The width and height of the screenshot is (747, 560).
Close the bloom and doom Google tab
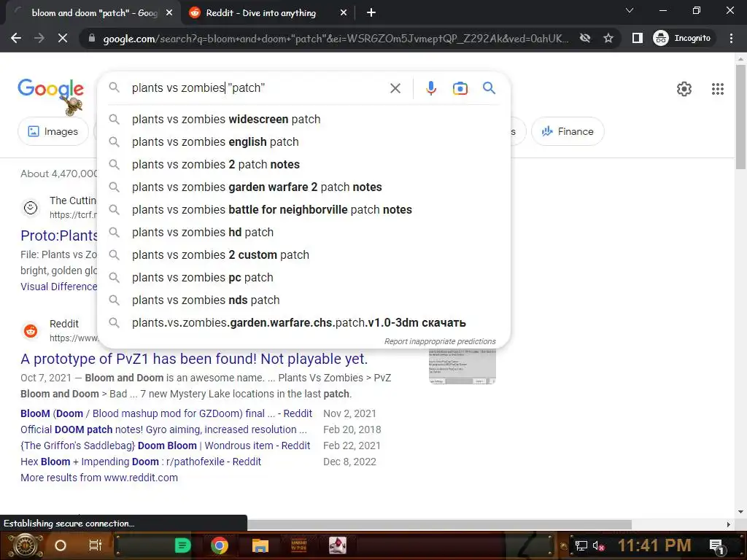(x=169, y=13)
